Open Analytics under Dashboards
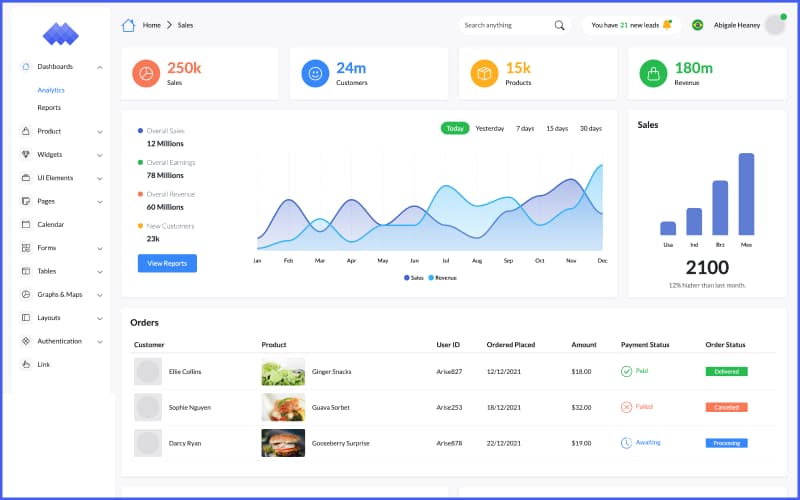The height and width of the screenshot is (500, 800). point(51,90)
